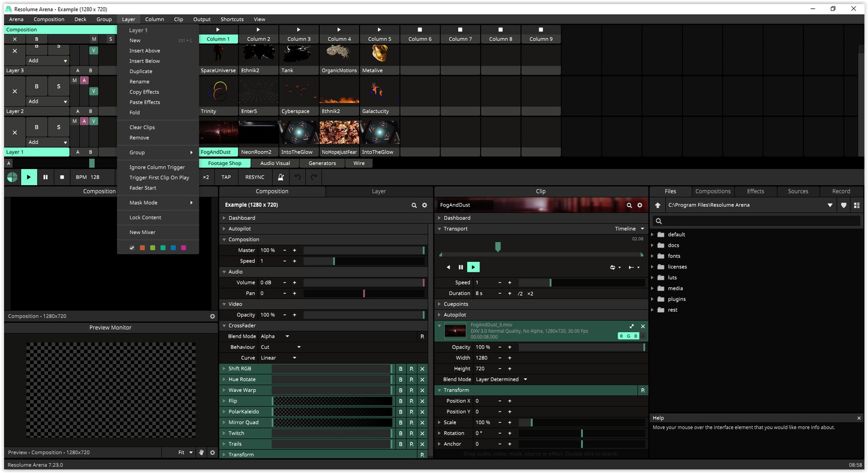This screenshot has height=473, width=868.
Task: Switch the Files list view mode
Action: click(856, 205)
